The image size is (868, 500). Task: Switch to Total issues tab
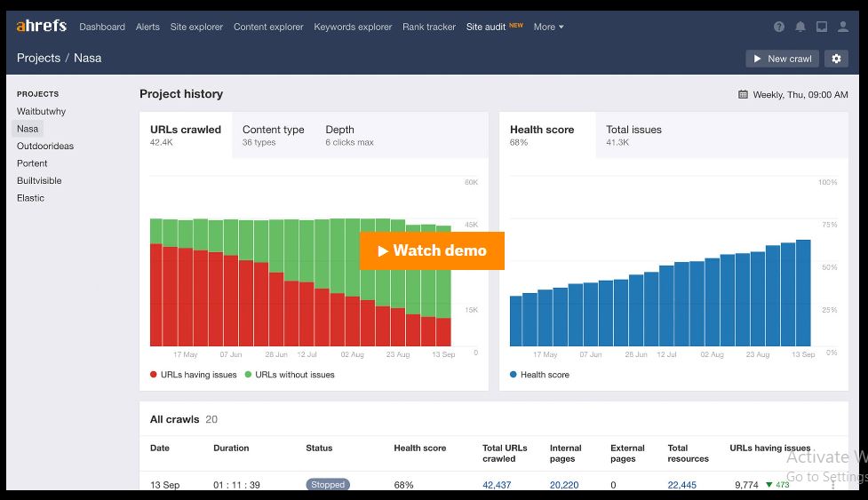[633, 135]
